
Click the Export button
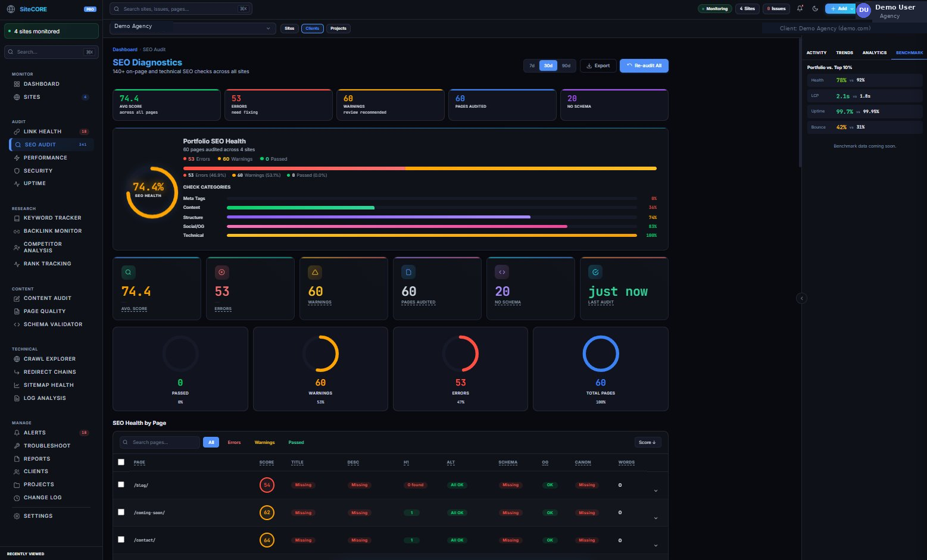tap(598, 65)
